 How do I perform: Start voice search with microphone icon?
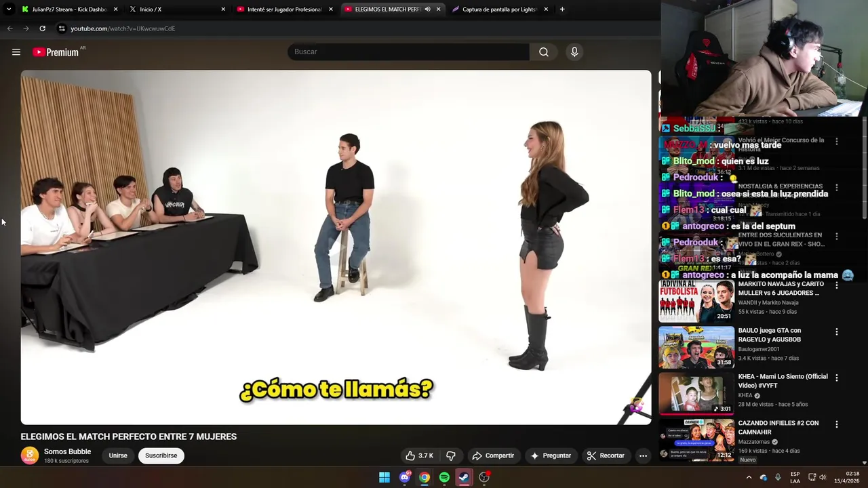(574, 52)
